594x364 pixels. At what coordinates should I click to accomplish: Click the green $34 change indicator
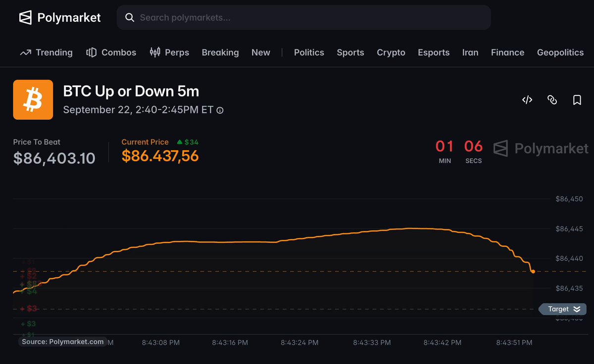[x=188, y=142]
